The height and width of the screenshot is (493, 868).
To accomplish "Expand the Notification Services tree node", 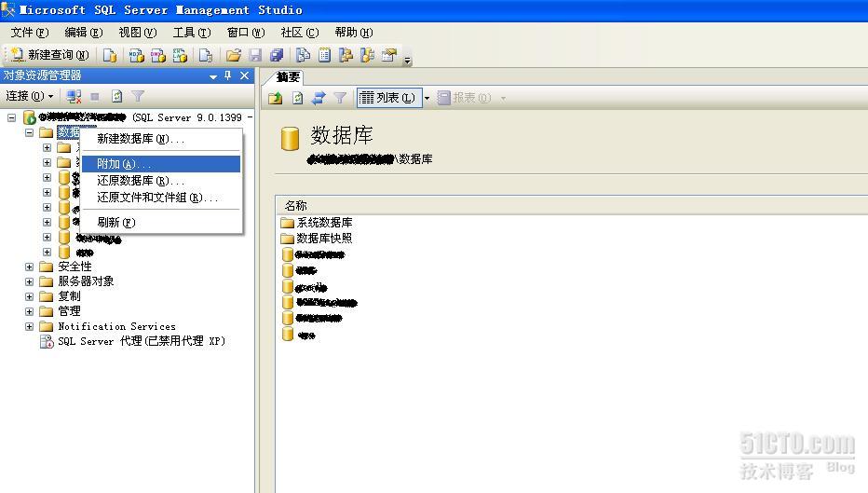I will point(30,327).
